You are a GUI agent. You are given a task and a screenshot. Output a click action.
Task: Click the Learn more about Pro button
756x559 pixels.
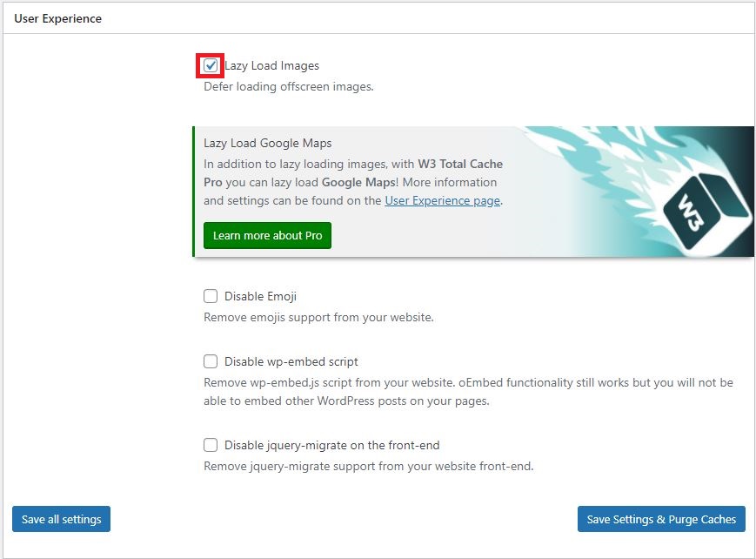(267, 236)
